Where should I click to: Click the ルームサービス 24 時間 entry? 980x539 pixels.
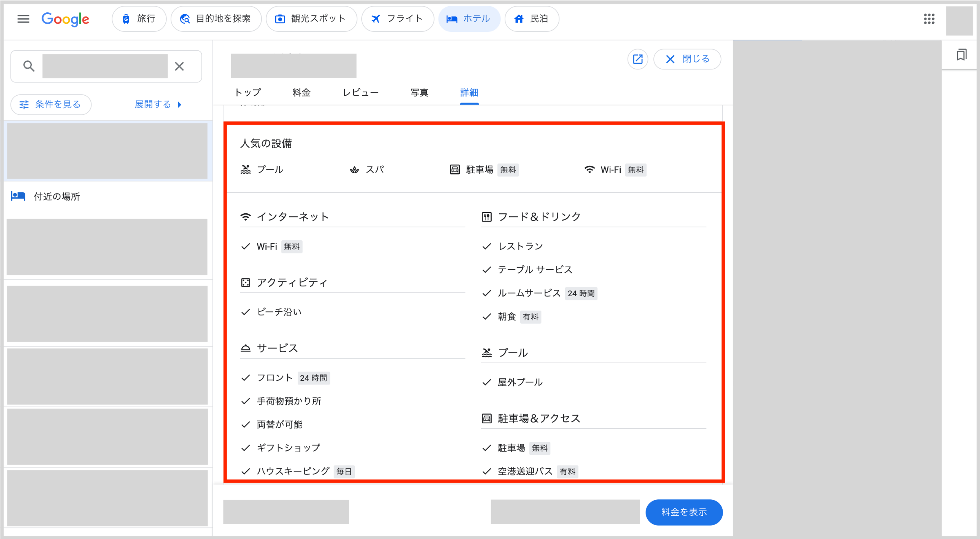pyautogui.click(x=539, y=293)
